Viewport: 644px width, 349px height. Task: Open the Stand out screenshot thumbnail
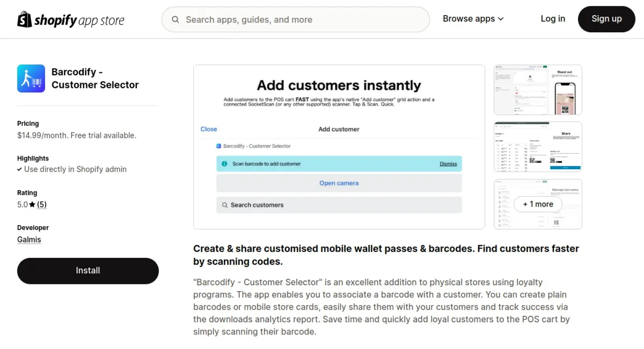(x=538, y=90)
